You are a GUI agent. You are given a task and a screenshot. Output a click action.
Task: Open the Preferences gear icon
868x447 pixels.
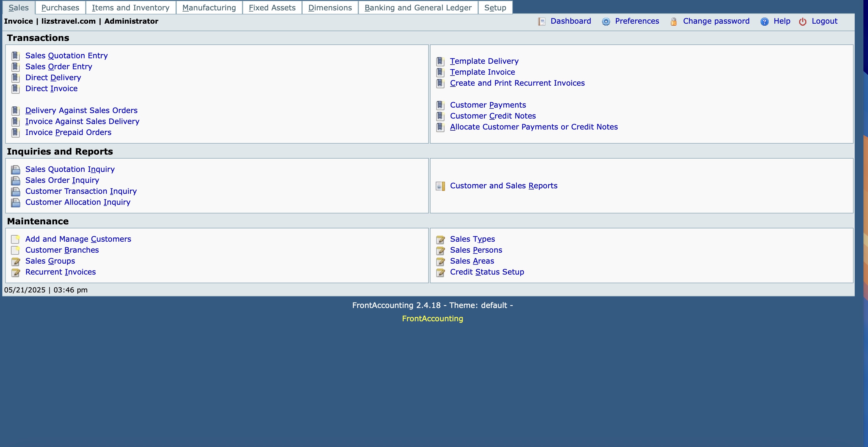point(606,21)
